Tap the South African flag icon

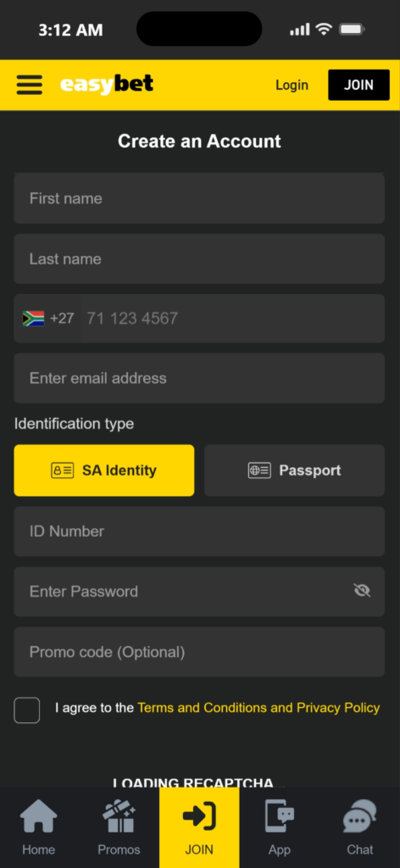pos(33,319)
